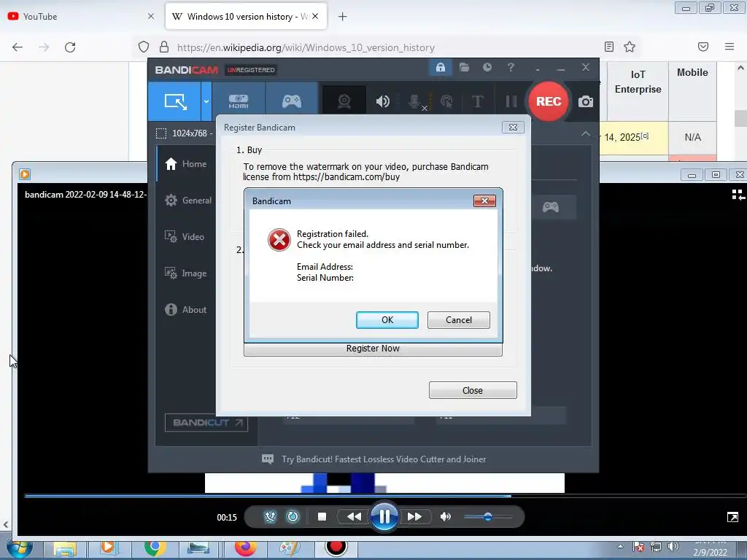747x560 pixels.
Task: Toggle the webcam overlay icon
Action: [344, 101]
